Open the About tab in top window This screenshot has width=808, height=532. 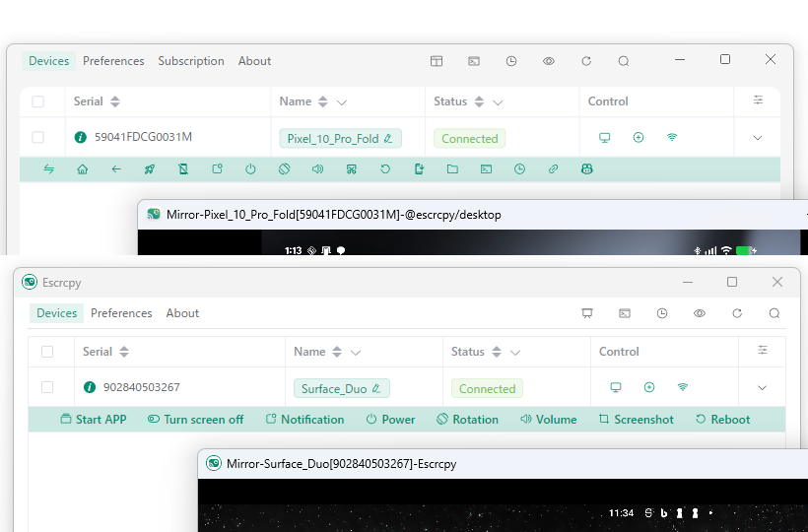point(254,61)
